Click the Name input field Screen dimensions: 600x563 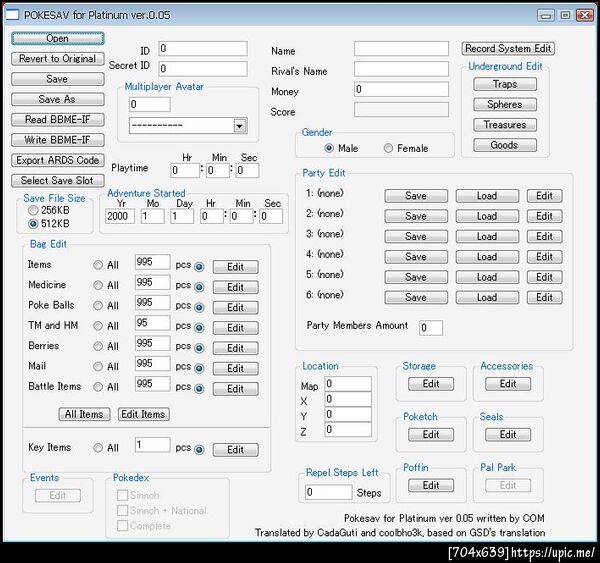pos(401,49)
